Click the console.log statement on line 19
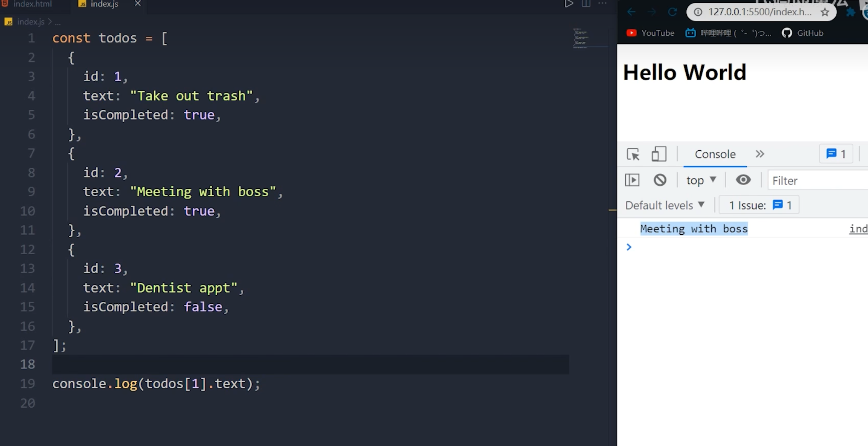Screen dimensions: 868x446 point(156,384)
